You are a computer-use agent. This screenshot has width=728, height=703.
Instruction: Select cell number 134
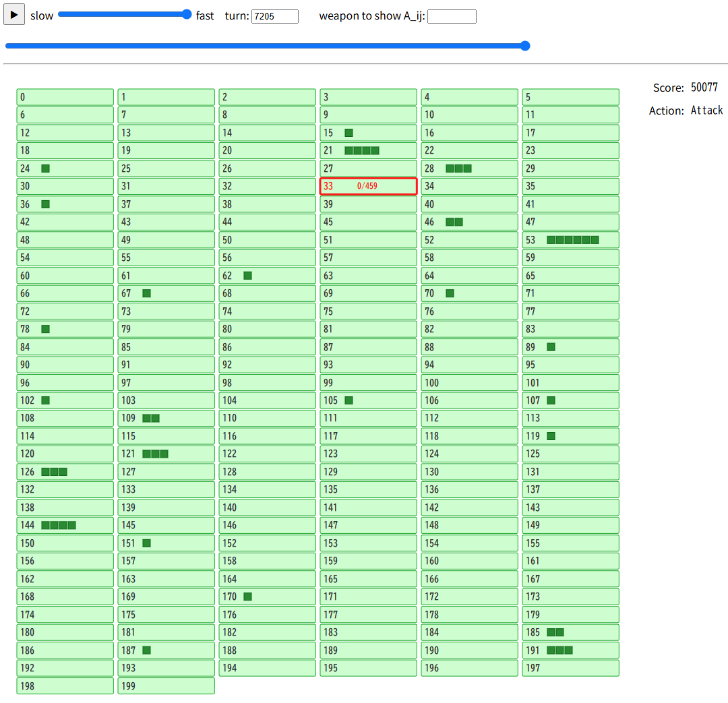click(268, 489)
